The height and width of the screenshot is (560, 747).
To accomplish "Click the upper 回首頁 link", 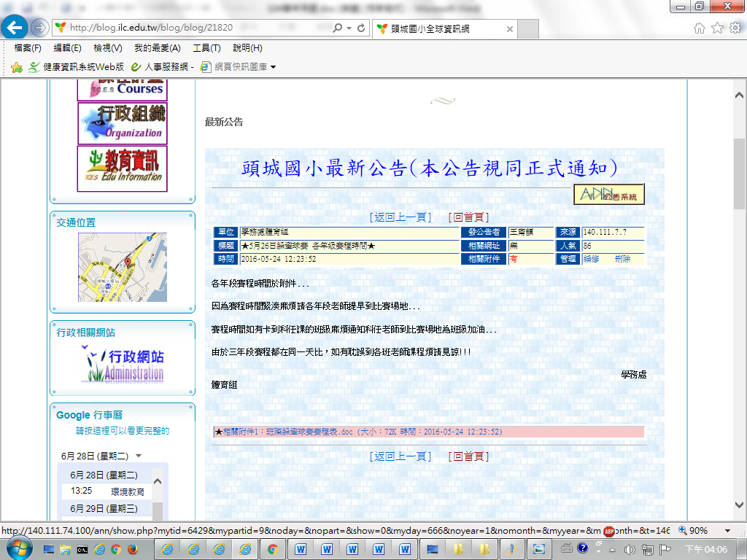I will [469, 217].
